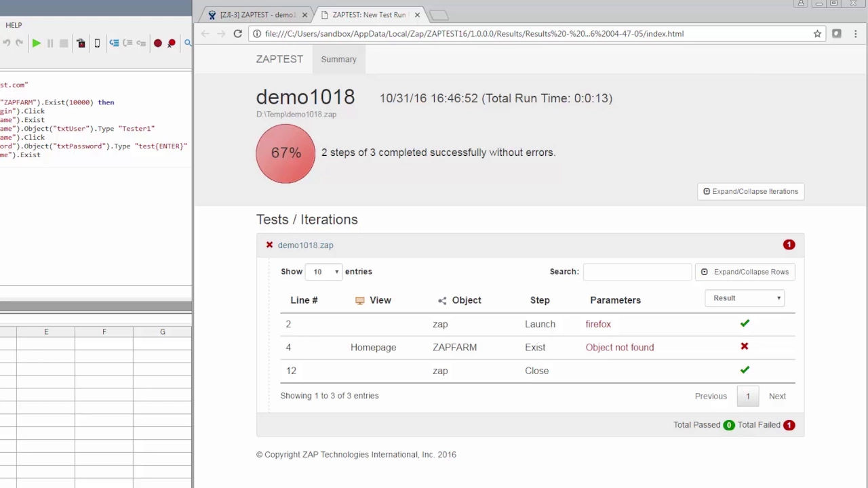Click the ZAPFARM object cell
868x488 pixels.
pos(454,347)
